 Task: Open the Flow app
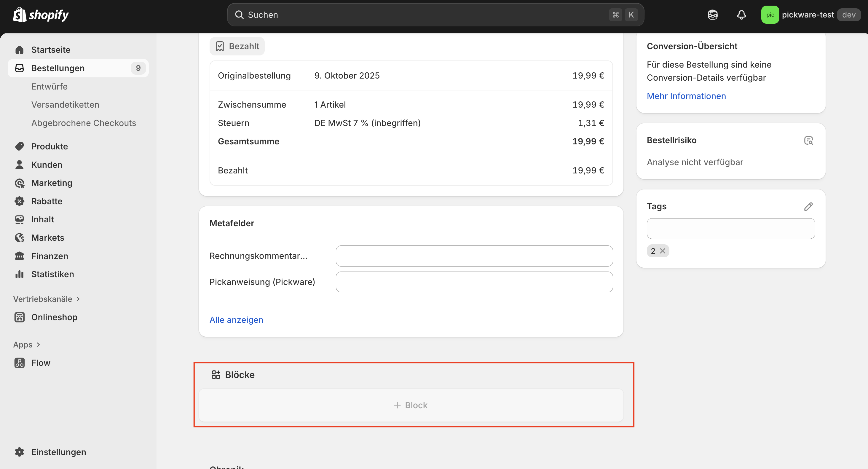[40, 363]
